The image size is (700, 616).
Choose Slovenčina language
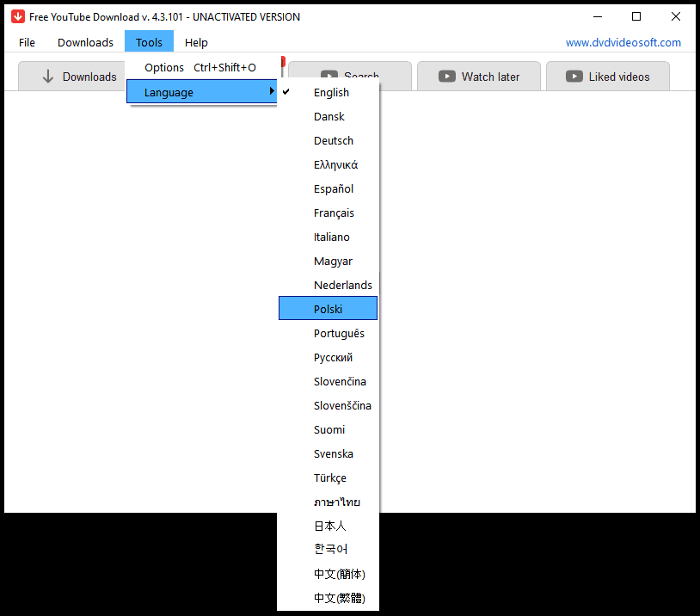coord(329,381)
